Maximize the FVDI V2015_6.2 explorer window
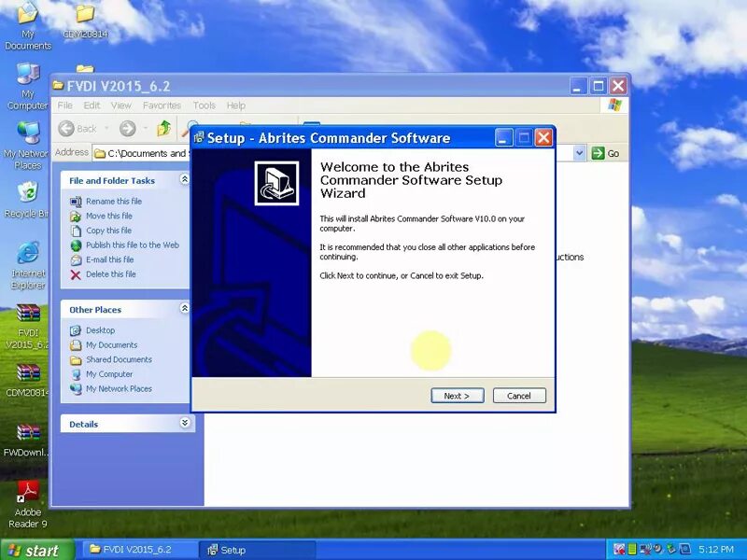747x560 pixels. [599, 86]
